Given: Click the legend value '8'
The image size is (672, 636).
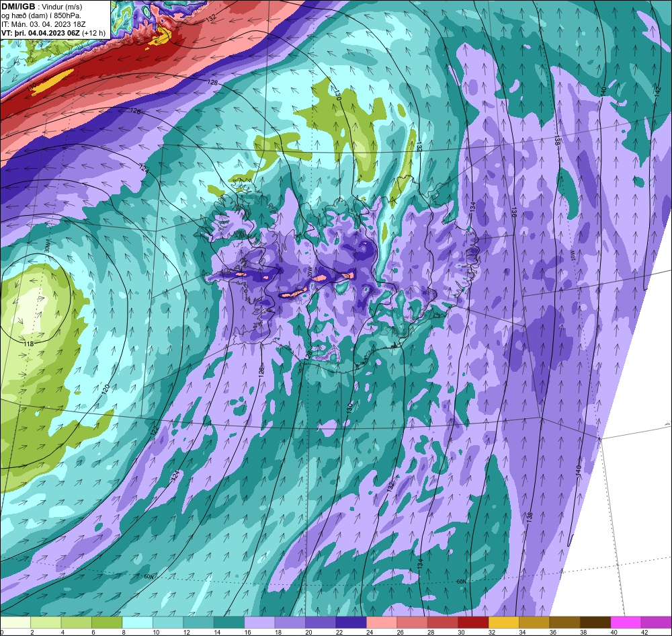Looking at the screenshot, I should (123, 632).
